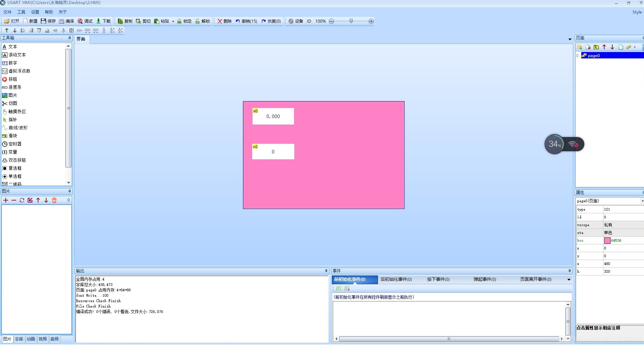The height and width of the screenshot is (345, 644).
Task: Select the 复选框 checkbox component
Action: tap(12, 168)
